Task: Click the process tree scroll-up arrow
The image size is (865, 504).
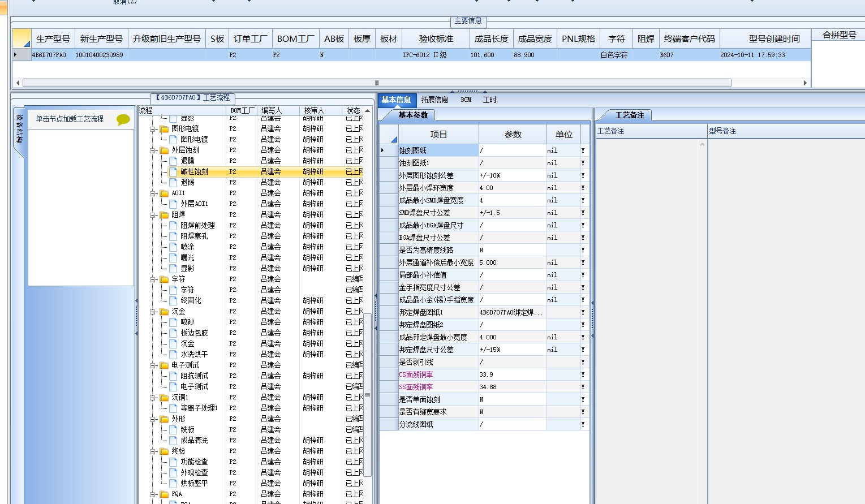Action: (x=367, y=111)
